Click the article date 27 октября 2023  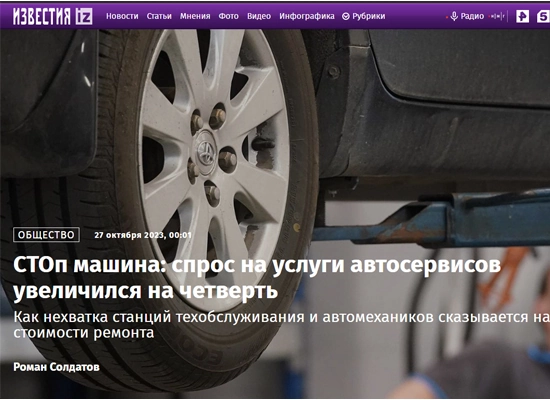(x=143, y=235)
